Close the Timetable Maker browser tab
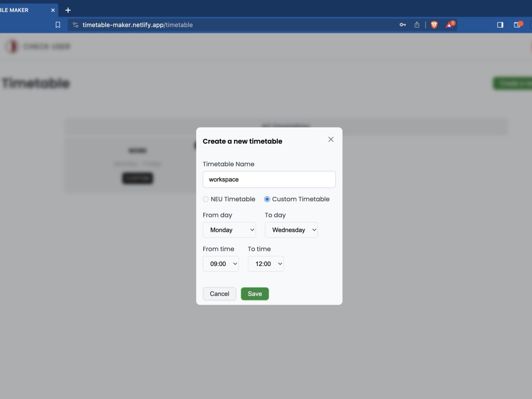 click(x=53, y=10)
